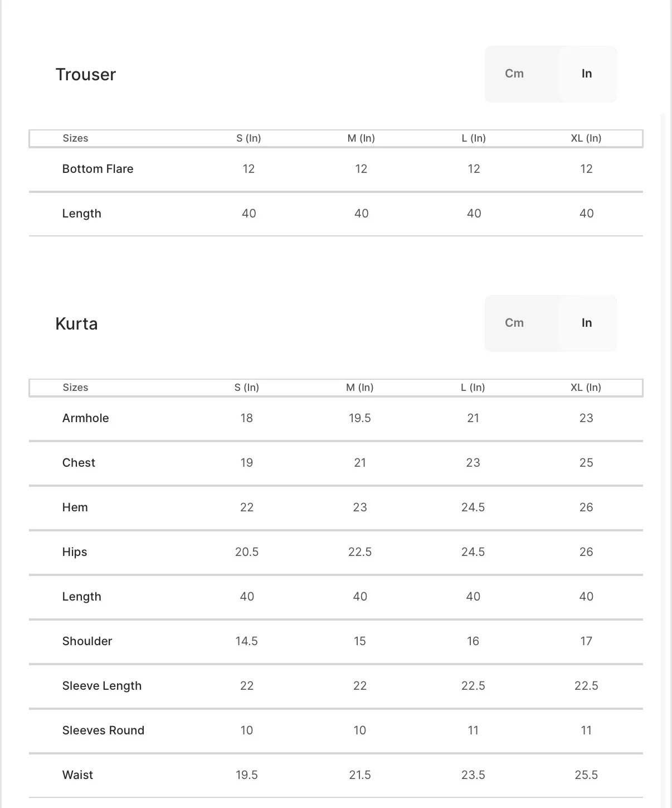Switch the Trouser chart to Cm
This screenshot has width=672, height=808.
click(x=514, y=74)
